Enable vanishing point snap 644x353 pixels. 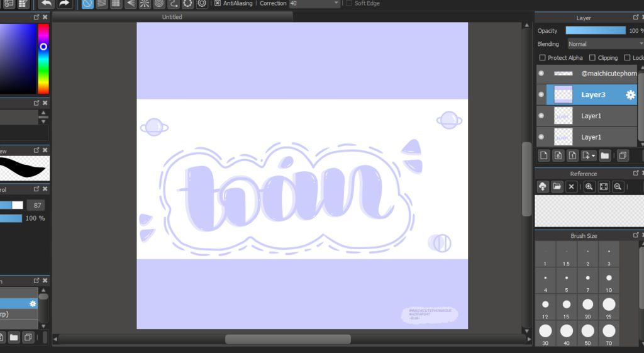pyautogui.click(x=130, y=4)
